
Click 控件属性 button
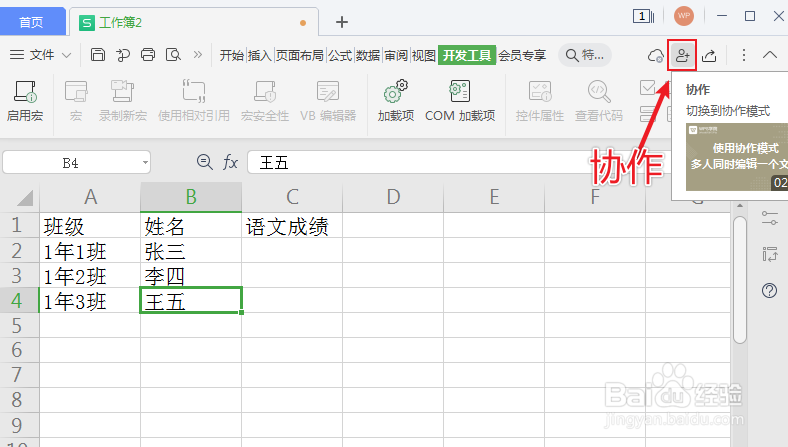540,101
